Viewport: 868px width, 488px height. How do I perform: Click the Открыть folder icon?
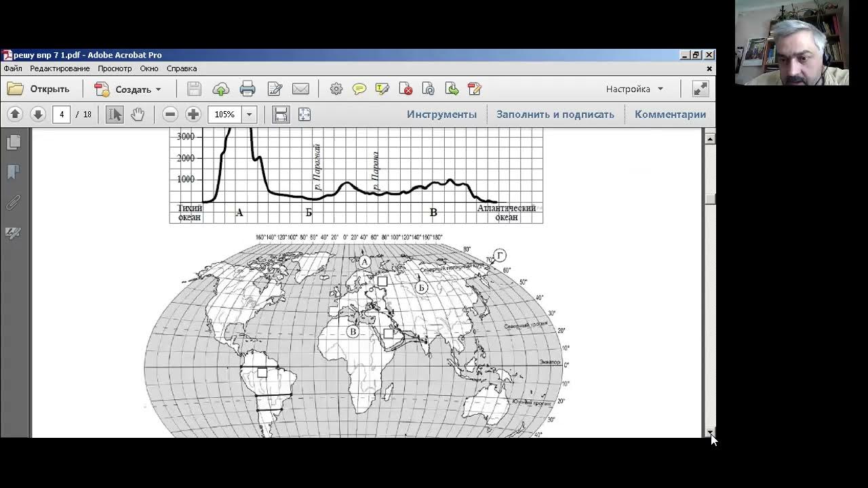coord(15,89)
